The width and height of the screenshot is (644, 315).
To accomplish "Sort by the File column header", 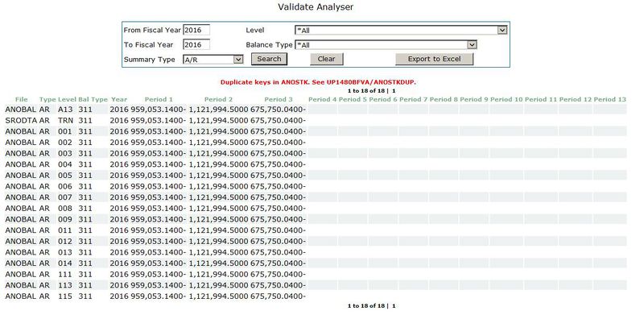I will coord(22,99).
